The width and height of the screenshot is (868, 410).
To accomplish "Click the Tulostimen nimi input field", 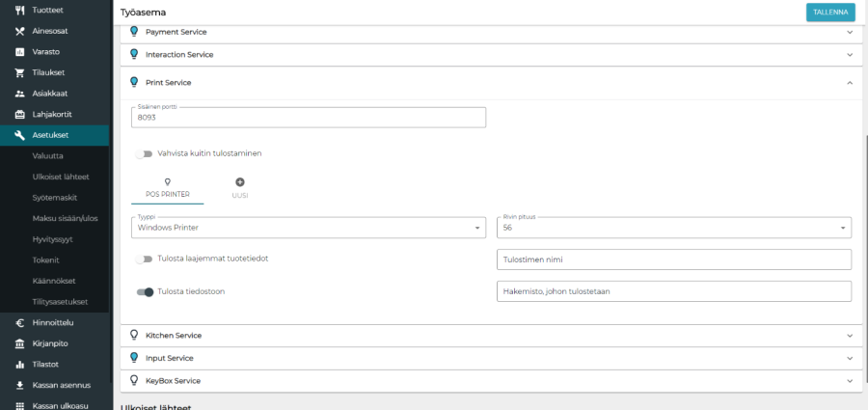I will (674, 260).
